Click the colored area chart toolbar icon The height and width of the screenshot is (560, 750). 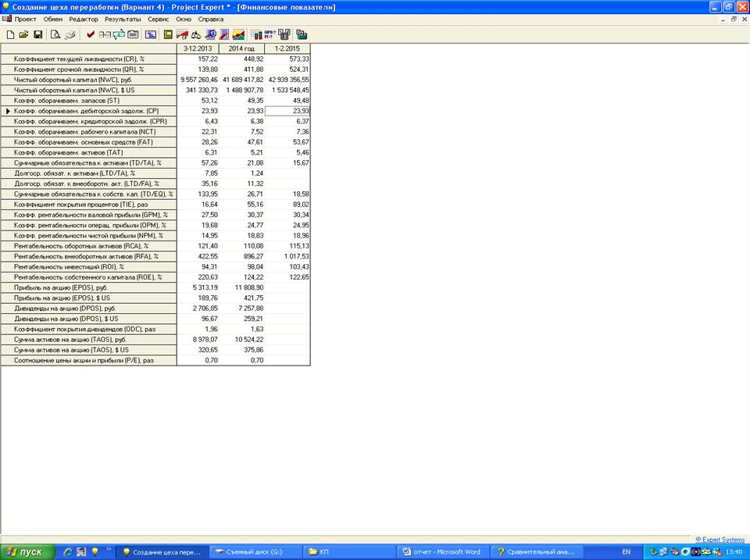click(238, 34)
